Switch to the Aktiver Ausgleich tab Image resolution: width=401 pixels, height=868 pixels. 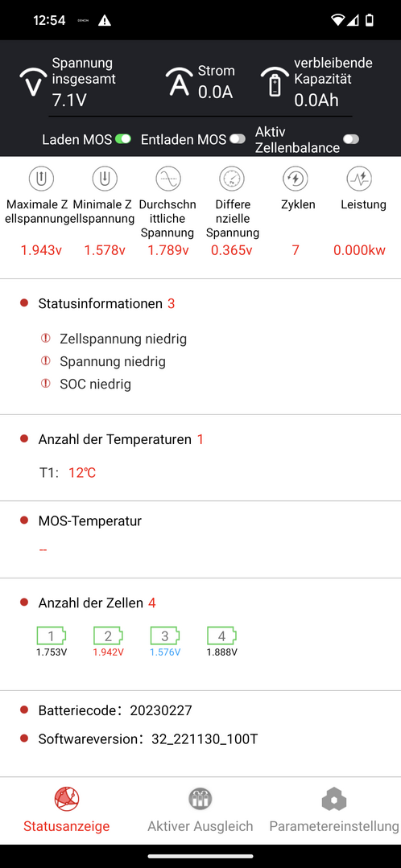[x=200, y=810]
